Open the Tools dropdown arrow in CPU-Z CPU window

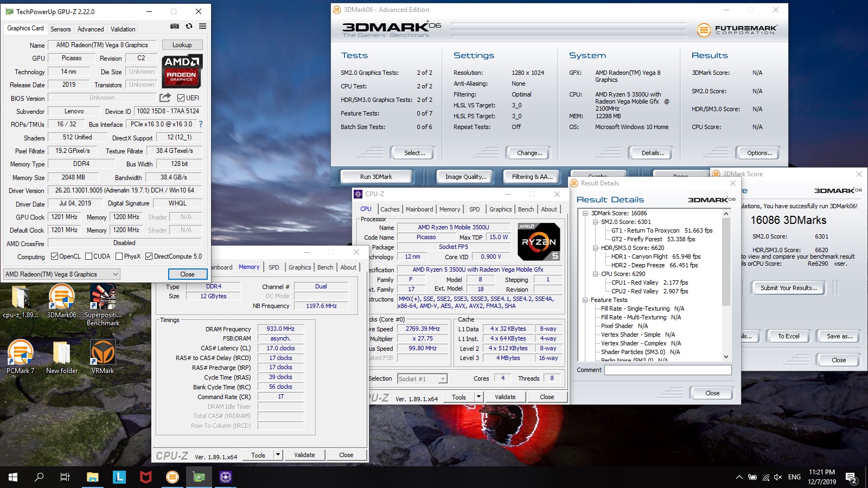click(x=478, y=397)
